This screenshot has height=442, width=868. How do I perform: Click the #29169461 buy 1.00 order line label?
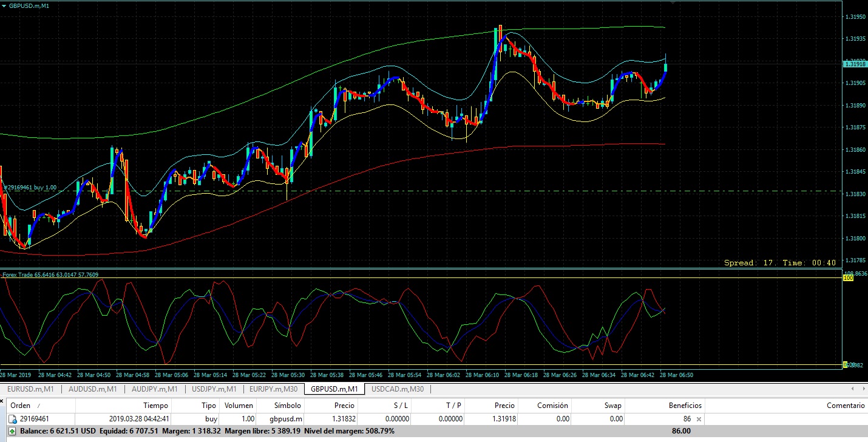[x=30, y=188]
